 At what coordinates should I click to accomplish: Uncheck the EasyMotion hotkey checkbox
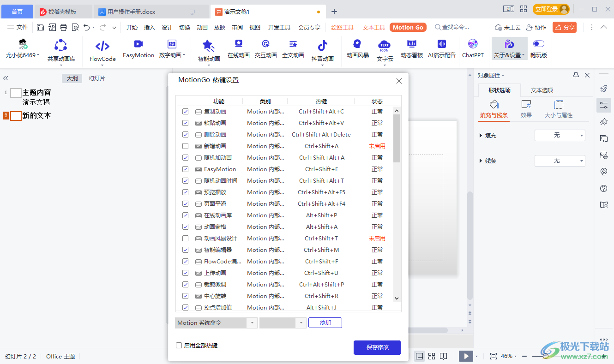(x=186, y=169)
